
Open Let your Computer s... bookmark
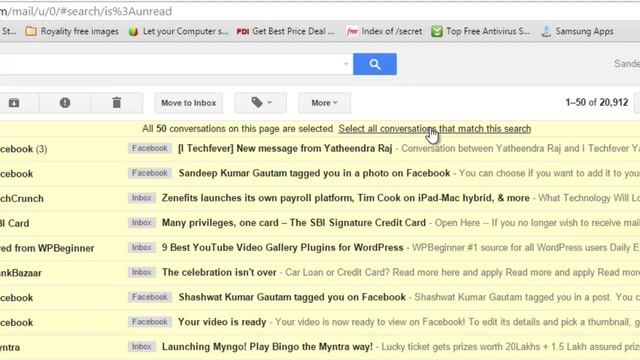coord(178,31)
